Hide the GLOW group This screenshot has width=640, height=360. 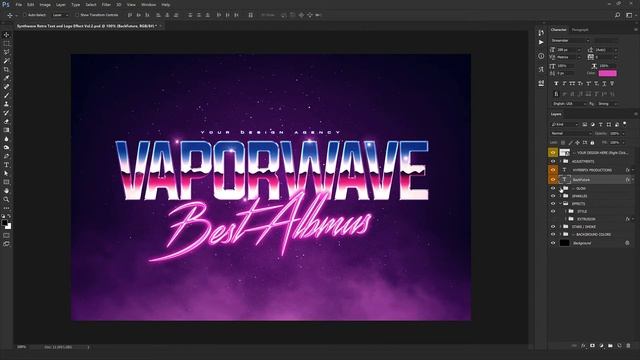click(553, 189)
